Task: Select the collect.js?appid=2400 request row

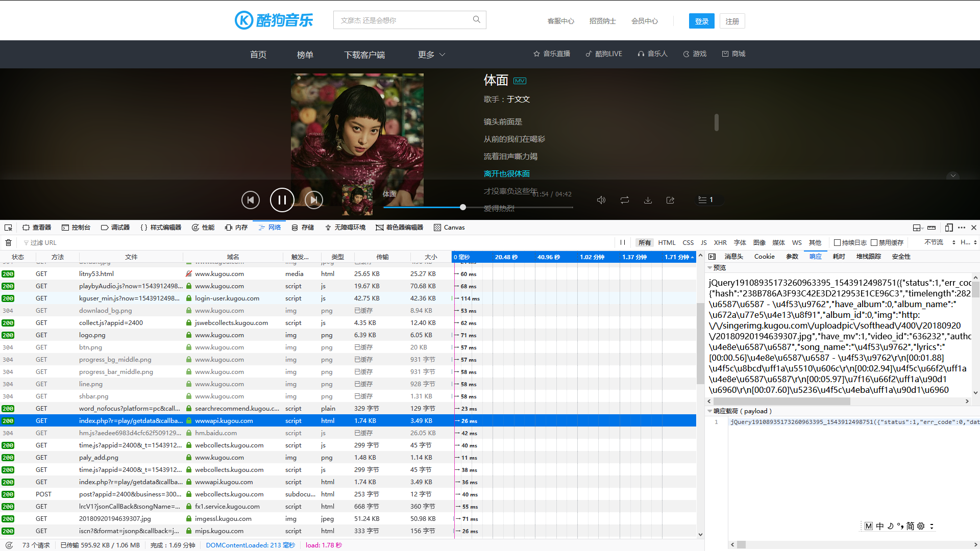Action: tap(348, 323)
